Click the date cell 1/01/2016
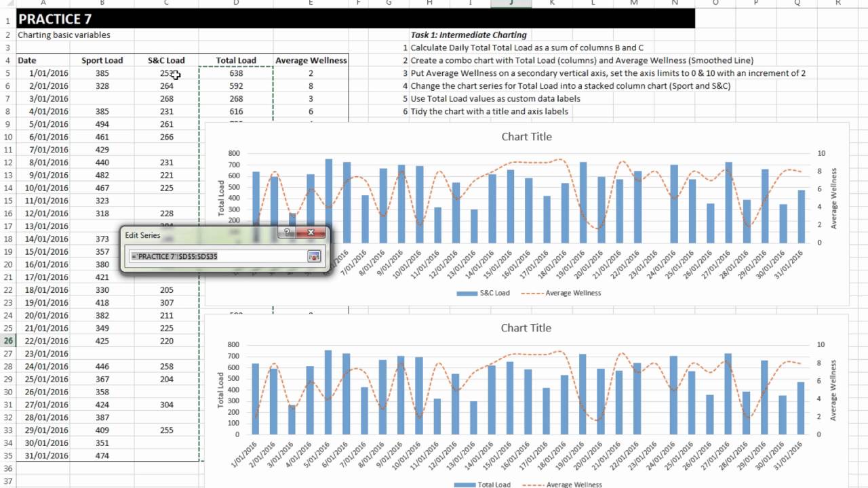The height and width of the screenshot is (488, 868). (x=42, y=73)
